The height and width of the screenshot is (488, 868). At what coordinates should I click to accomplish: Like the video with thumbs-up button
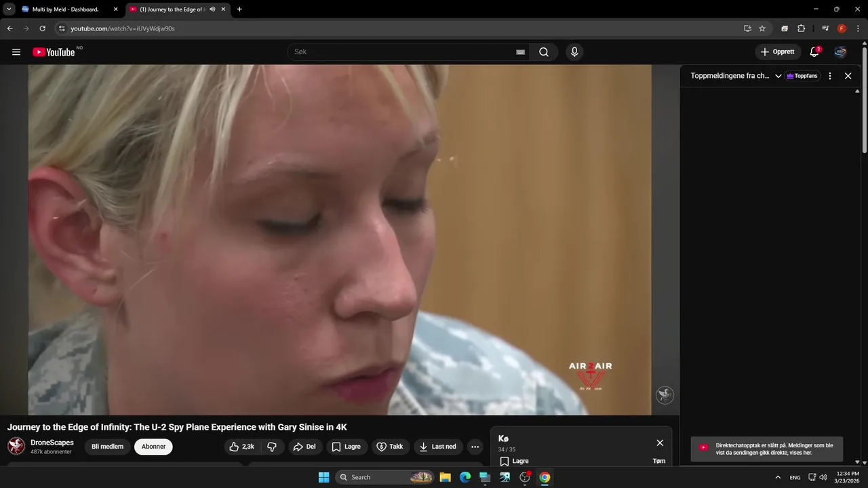tap(242, 447)
